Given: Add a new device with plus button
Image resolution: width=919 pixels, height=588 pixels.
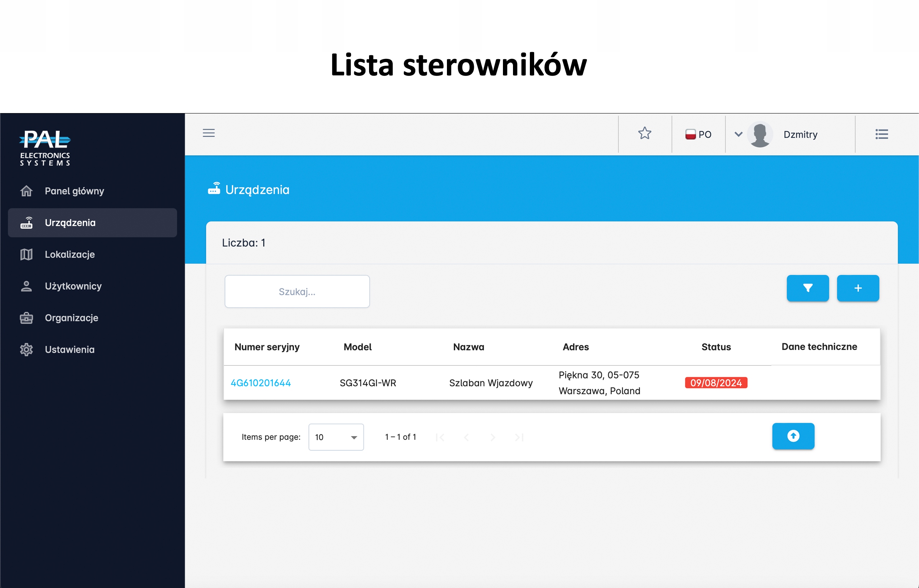Looking at the screenshot, I should tap(858, 288).
